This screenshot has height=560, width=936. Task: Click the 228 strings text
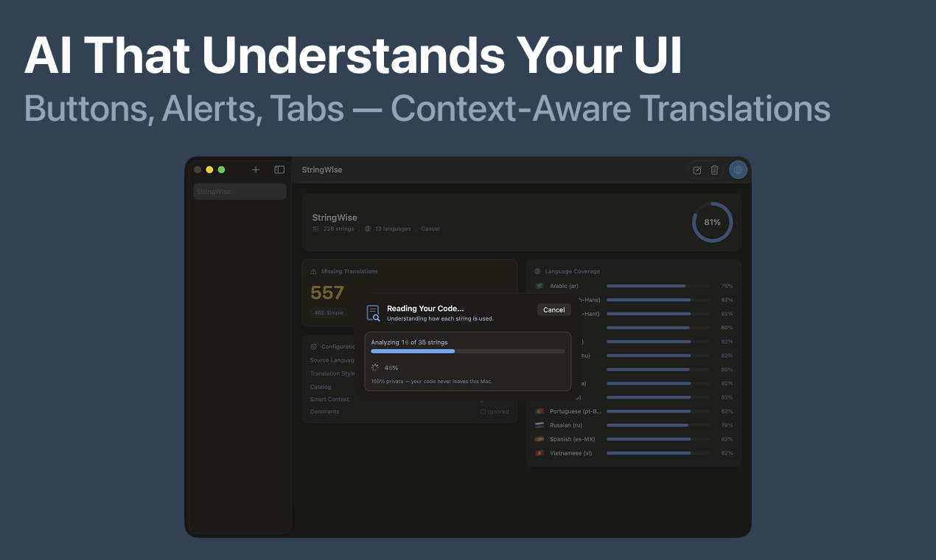[339, 229]
